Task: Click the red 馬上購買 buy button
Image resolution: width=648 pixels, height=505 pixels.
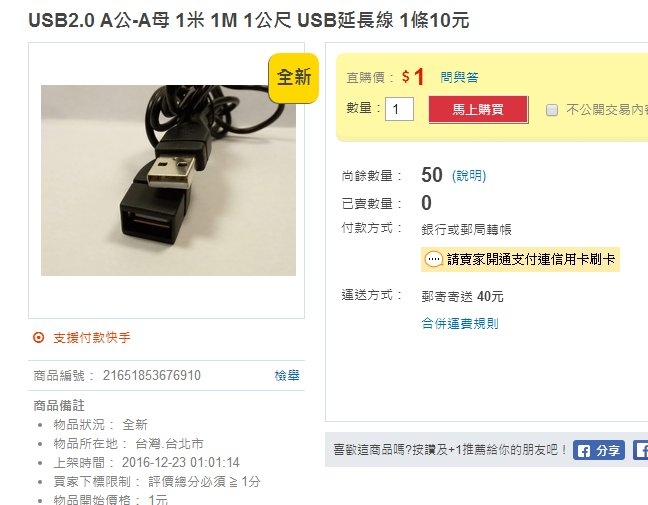Action: (478, 110)
